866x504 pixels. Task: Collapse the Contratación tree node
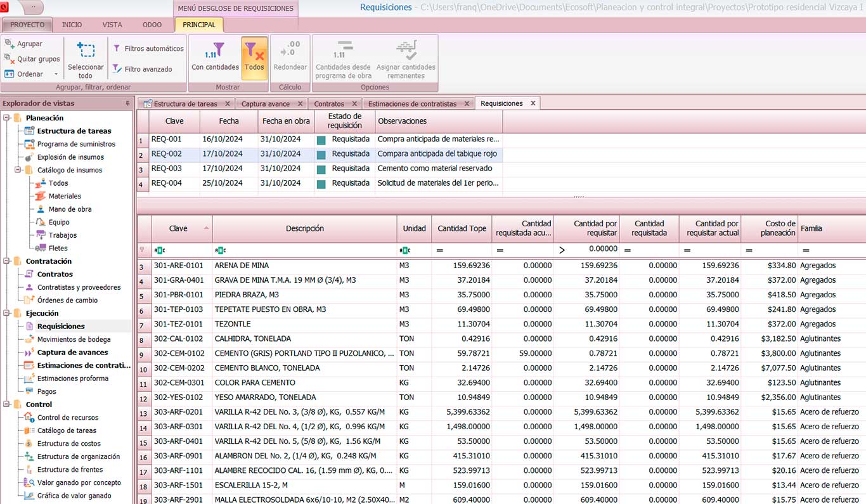(x=6, y=261)
